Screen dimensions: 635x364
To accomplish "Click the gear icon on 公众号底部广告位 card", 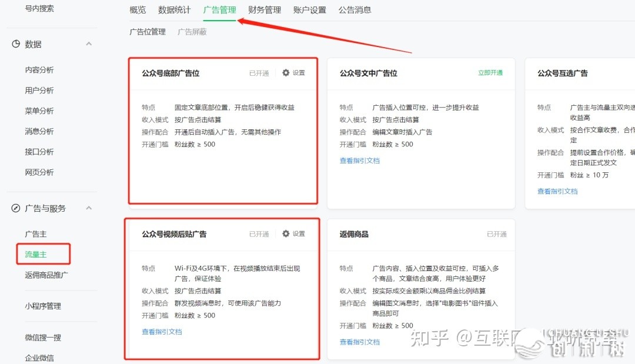I will (x=286, y=72).
